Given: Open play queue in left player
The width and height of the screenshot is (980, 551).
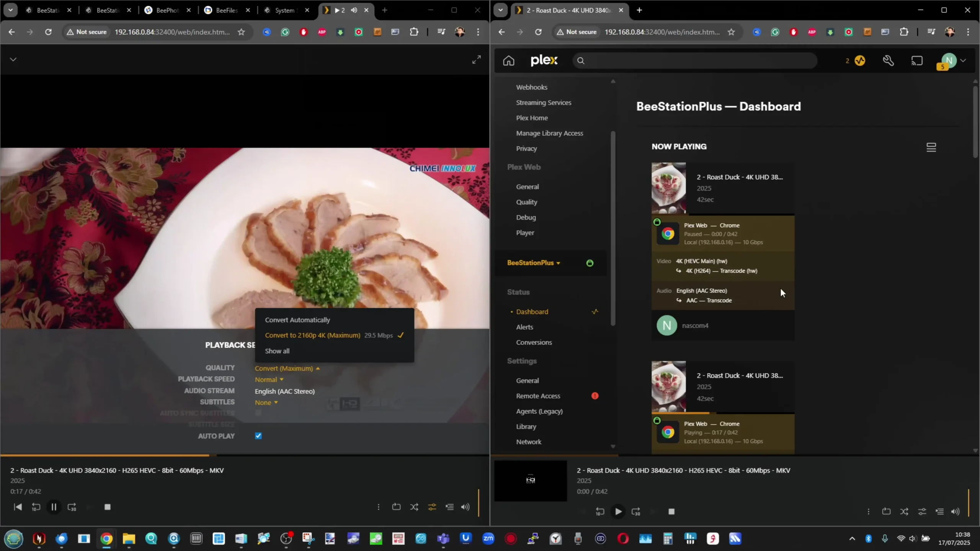Looking at the screenshot, I should pos(449,507).
